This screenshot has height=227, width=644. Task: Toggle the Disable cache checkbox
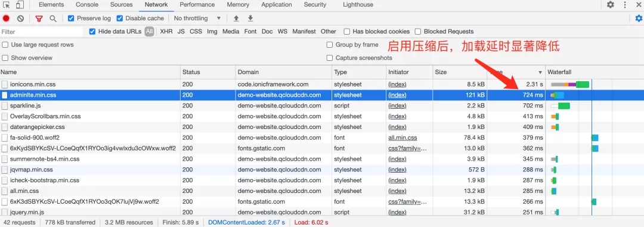[119, 19]
